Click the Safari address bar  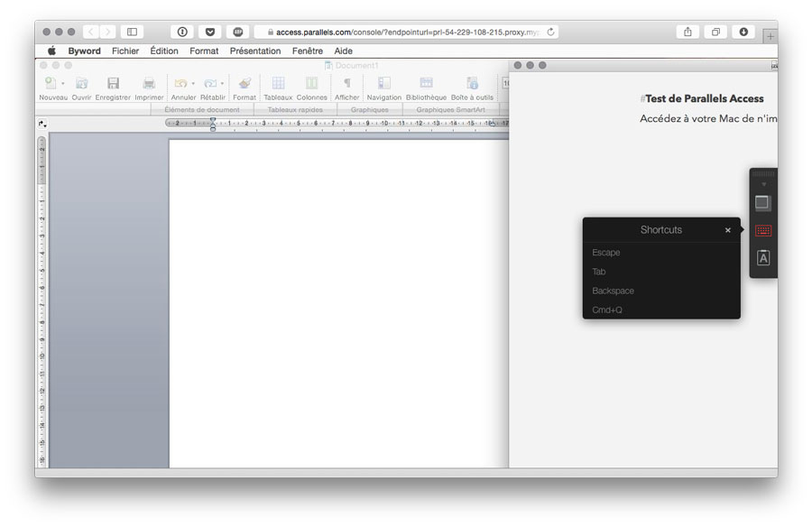click(x=405, y=32)
